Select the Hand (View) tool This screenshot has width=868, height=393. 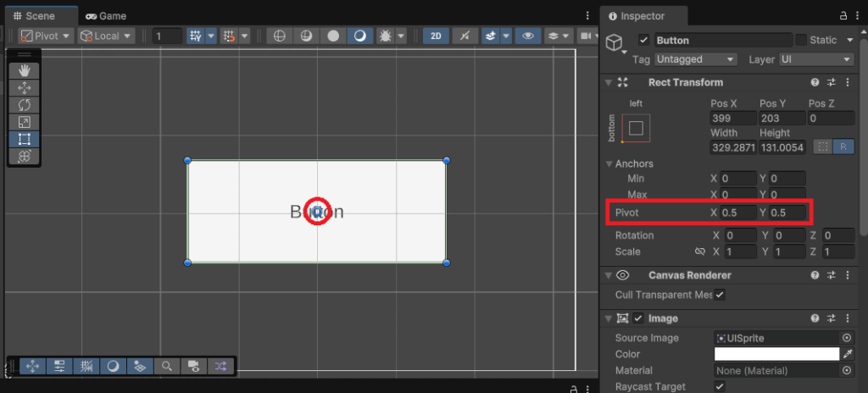click(25, 70)
